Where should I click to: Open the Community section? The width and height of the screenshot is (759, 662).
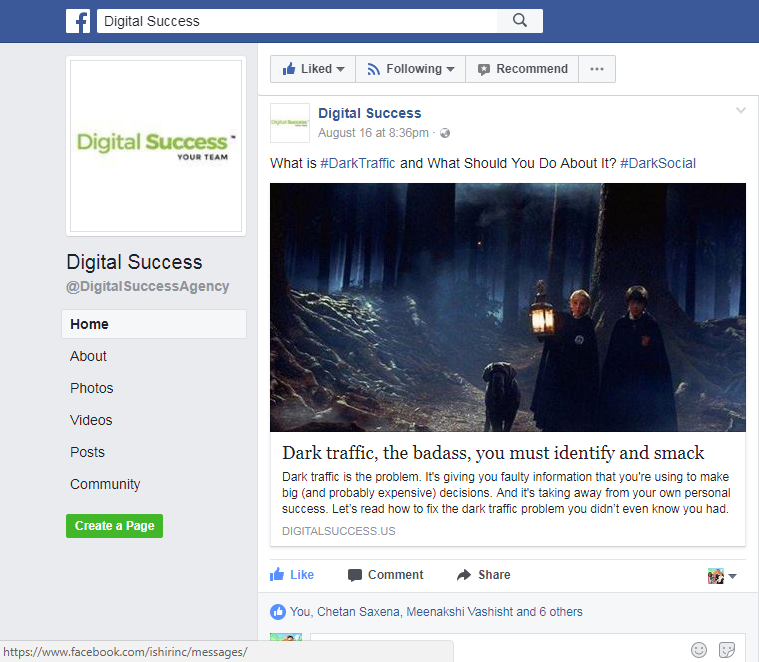coord(105,484)
